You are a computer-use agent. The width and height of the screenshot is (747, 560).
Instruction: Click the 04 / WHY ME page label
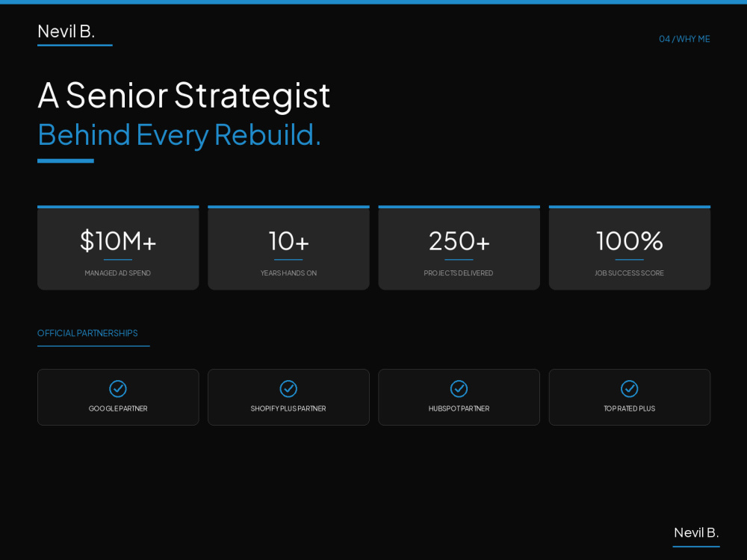[684, 39]
